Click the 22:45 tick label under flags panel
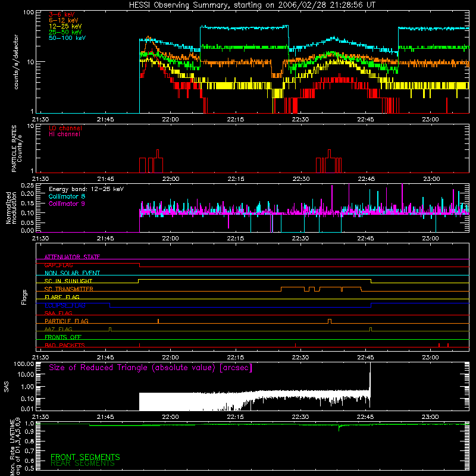The height and width of the screenshot is (476, 476). pyautogui.click(x=365, y=358)
